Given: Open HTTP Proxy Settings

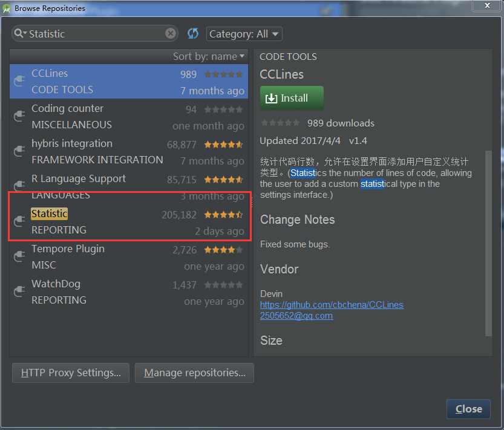Looking at the screenshot, I should pos(70,373).
